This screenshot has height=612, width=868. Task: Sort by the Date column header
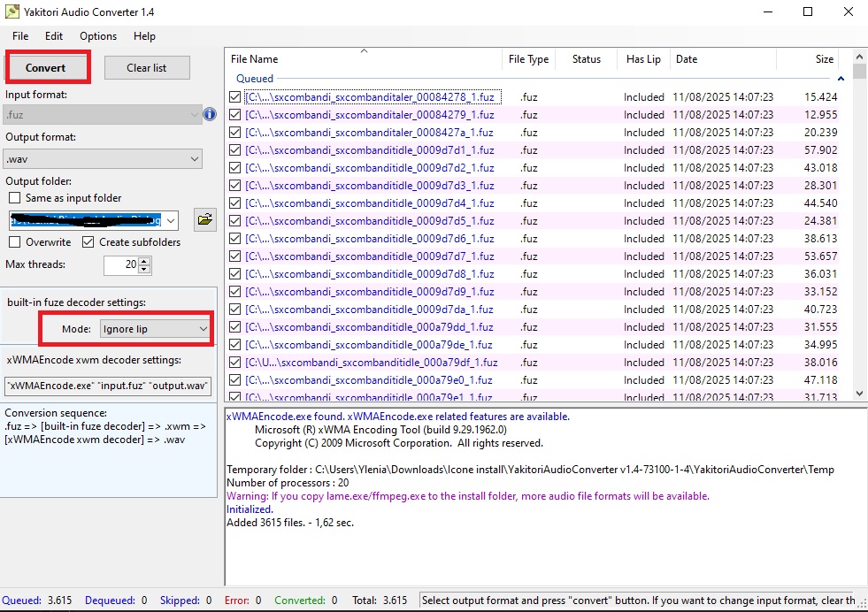point(723,59)
